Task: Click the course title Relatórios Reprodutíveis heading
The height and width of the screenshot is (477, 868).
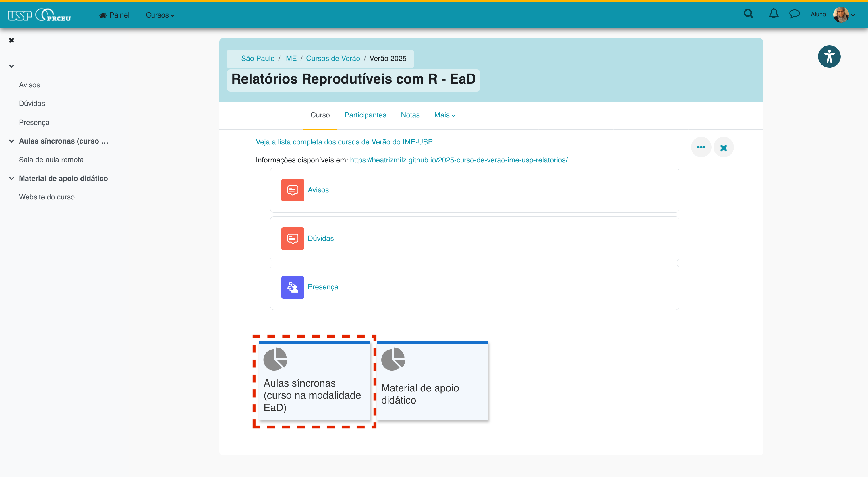Action: pyautogui.click(x=353, y=80)
